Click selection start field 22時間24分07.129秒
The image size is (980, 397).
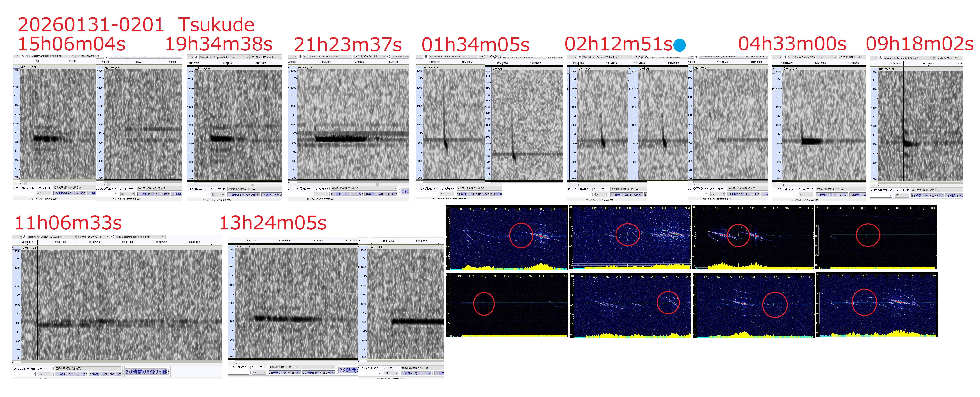click(285, 373)
